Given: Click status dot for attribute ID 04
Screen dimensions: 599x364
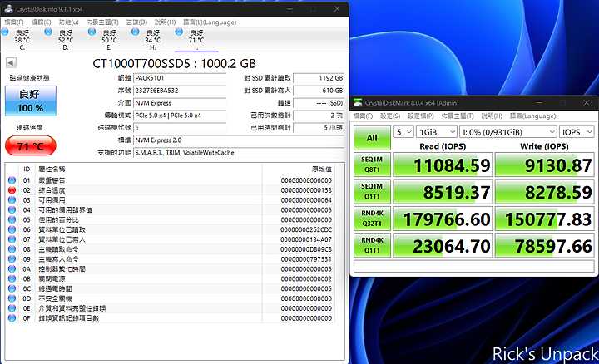Looking at the screenshot, I should click(12, 210).
